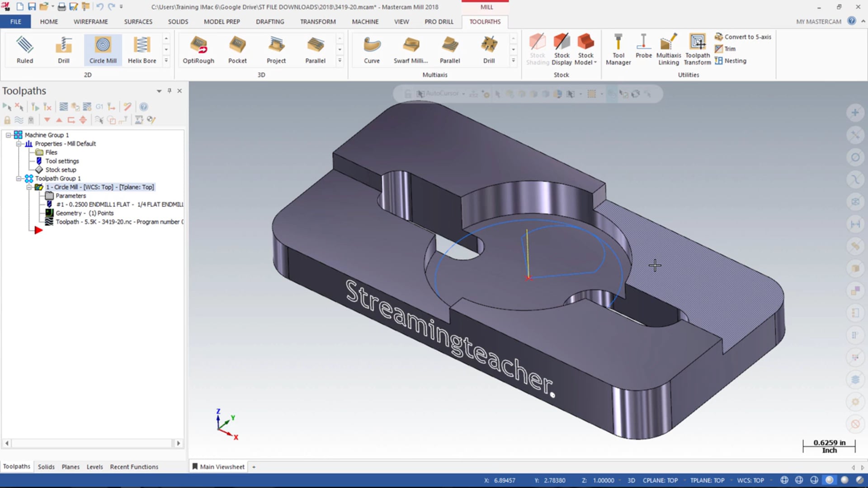Open the TRANSFORM ribbon tab
Viewport: 868px width, 488px height.
point(318,21)
